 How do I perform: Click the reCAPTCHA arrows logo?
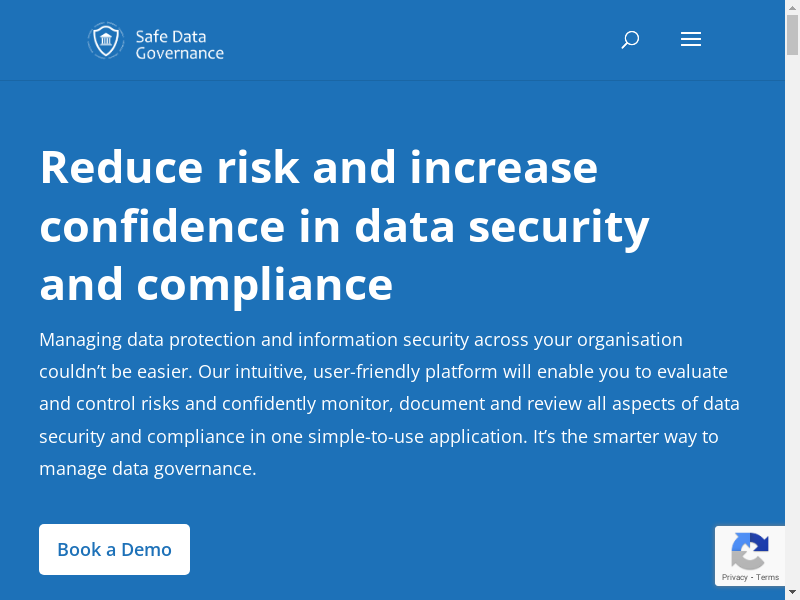pyautogui.click(x=749, y=551)
